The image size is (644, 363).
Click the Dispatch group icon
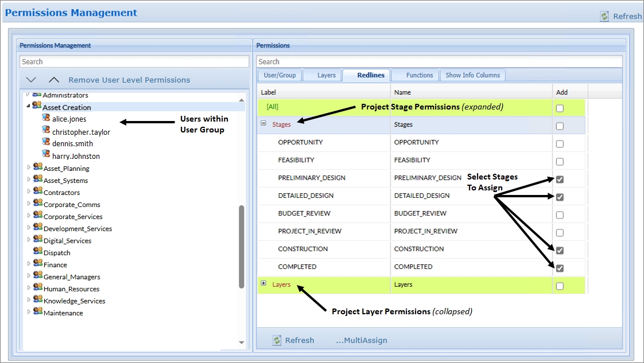point(37,251)
